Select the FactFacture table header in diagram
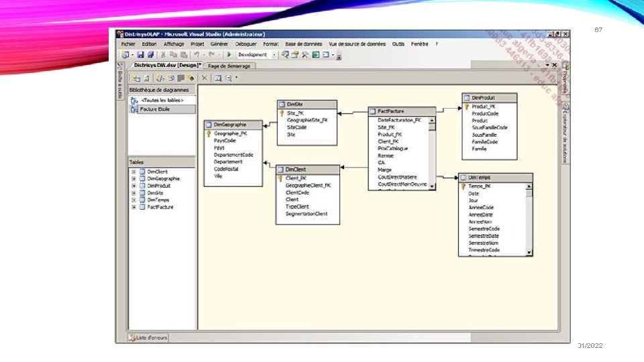The image size is (644, 362). (x=402, y=111)
